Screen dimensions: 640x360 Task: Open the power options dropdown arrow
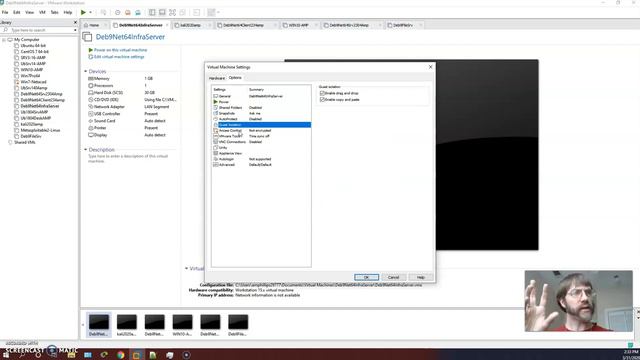click(90, 13)
